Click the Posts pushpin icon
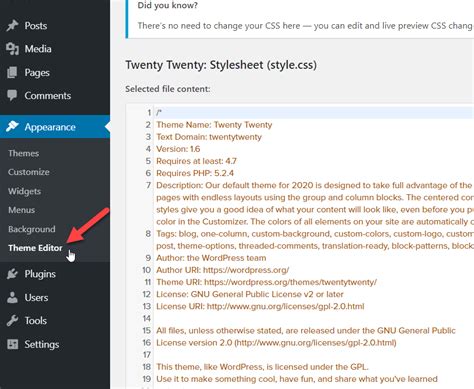474x389 pixels. pos(12,25)
